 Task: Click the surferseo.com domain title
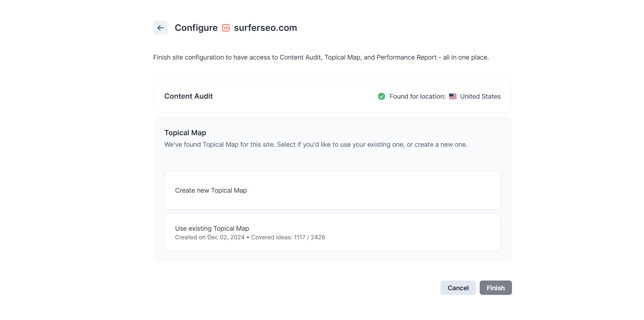(265, 28)
